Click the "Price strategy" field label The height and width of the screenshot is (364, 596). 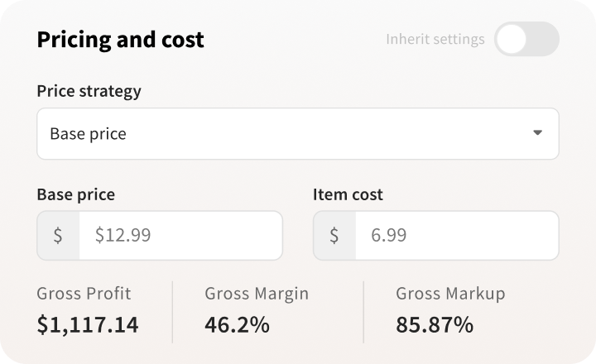pos(89,91)
